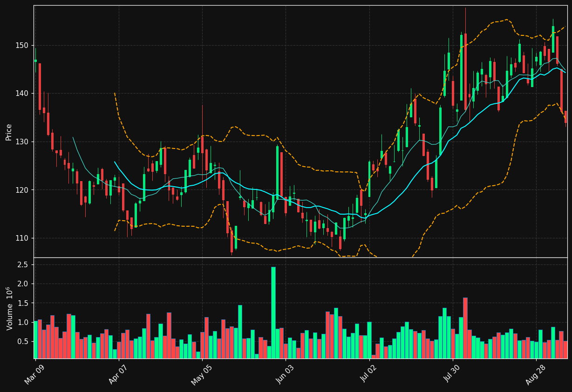Click the Jun 03 date label

286,374
